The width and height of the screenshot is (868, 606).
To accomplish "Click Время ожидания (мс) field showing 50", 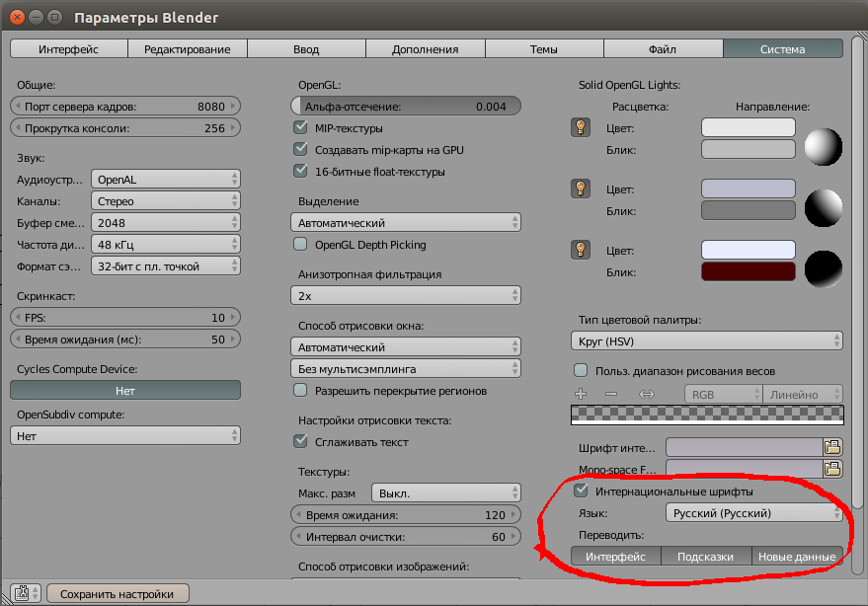I will tap(125, 339).
